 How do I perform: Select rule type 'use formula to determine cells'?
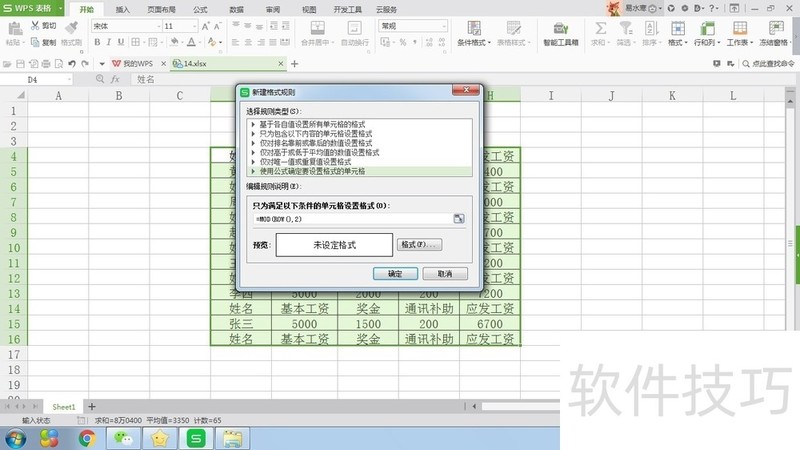click(360, 171)
